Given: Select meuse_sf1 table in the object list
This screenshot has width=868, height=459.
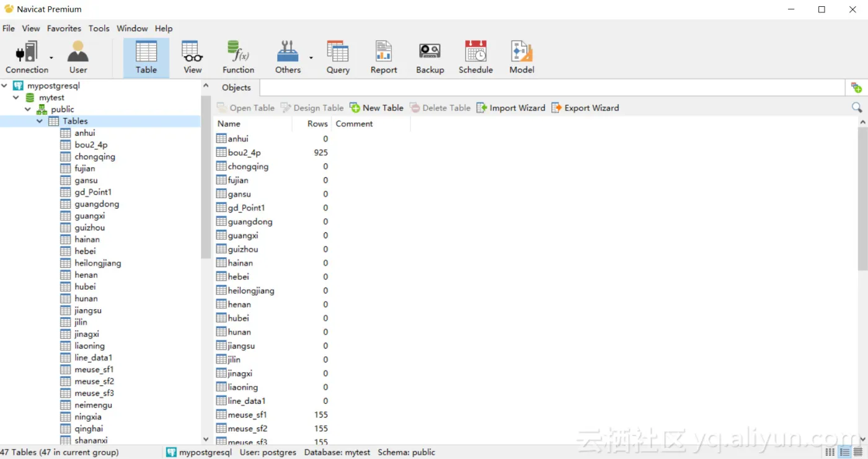Looking at the screenshot, I should (x=247, y=415).
